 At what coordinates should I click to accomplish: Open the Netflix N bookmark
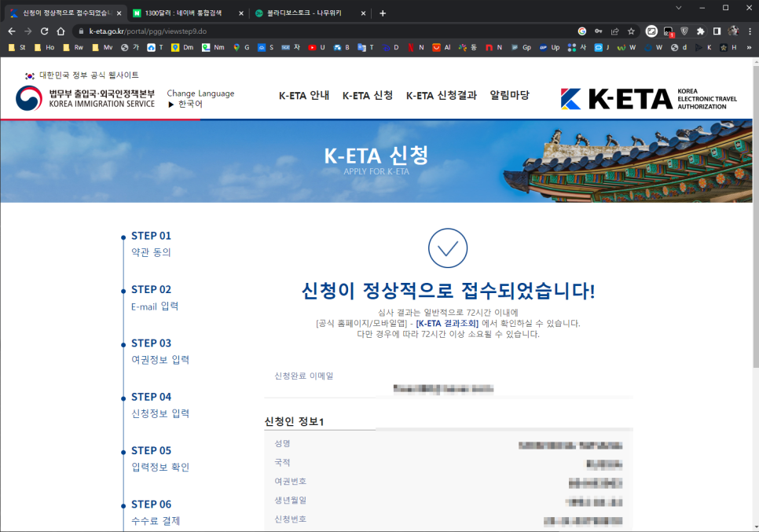click(x=416, y=47)
